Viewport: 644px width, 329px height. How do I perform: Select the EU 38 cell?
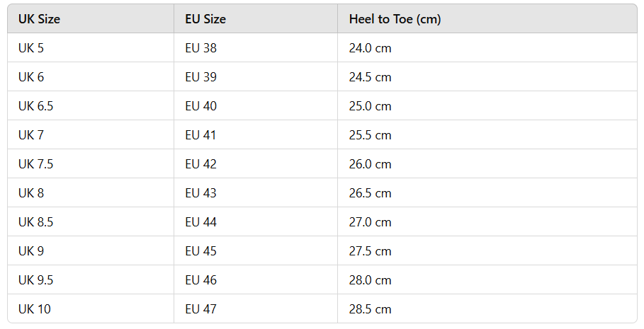(x=200, y=48)
